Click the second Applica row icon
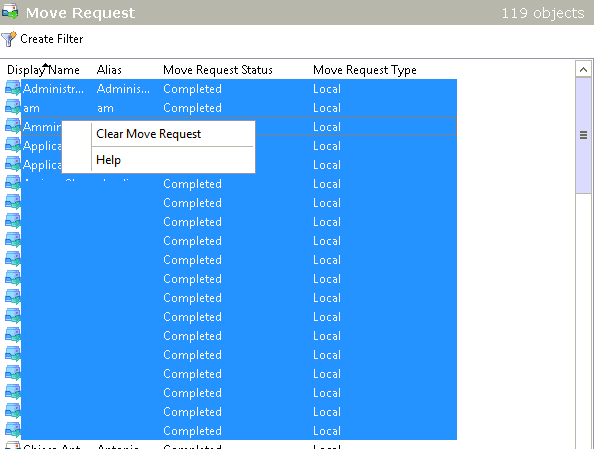Viewport: 595px width, 449px height. click(x=13, y=165)
